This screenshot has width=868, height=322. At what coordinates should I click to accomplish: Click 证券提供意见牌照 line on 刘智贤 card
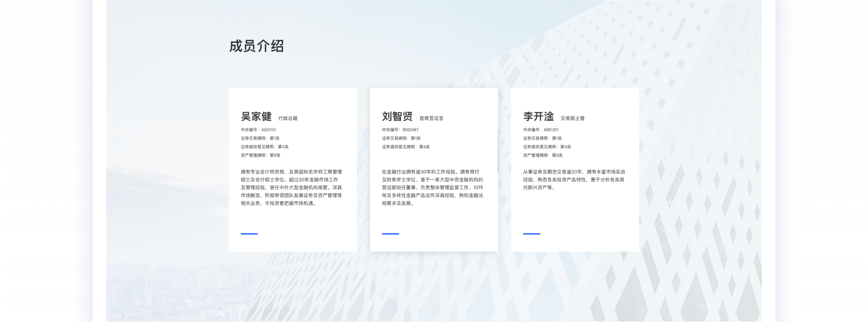tap(405, 147)
